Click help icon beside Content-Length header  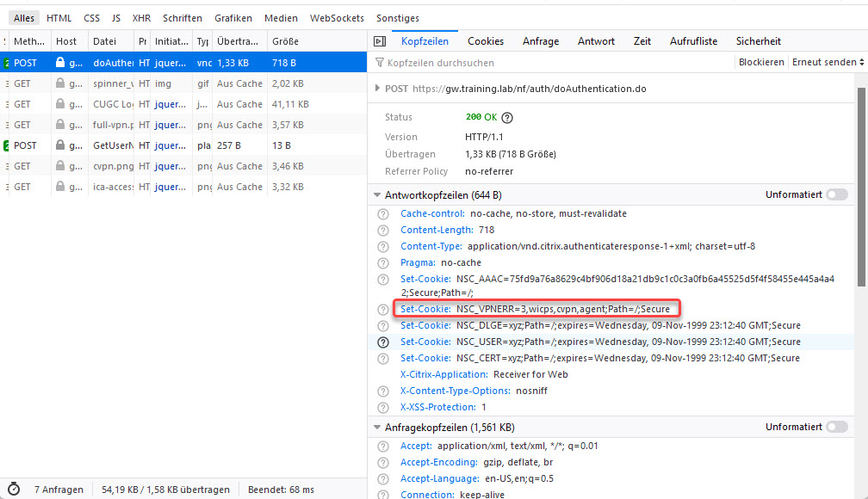click(383, 230)
